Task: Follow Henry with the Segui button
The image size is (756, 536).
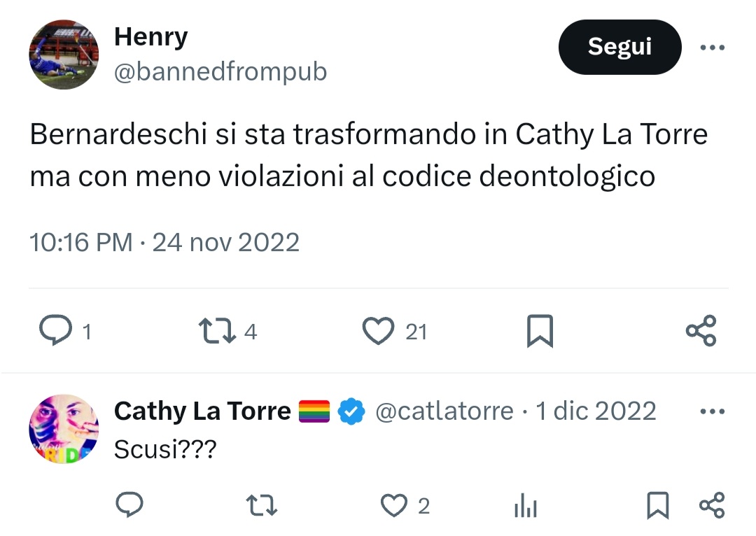Action: tap(619, 47)
